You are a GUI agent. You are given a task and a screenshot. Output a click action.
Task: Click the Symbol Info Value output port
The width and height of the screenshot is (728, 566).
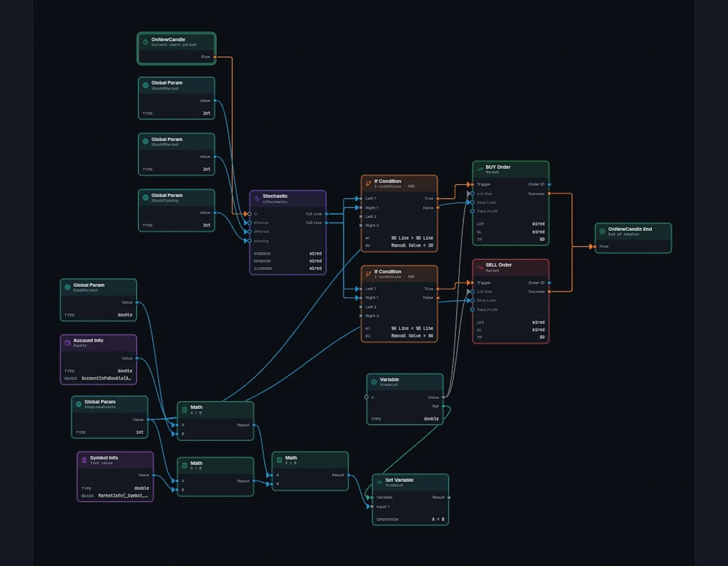click(x=154, y=475)
